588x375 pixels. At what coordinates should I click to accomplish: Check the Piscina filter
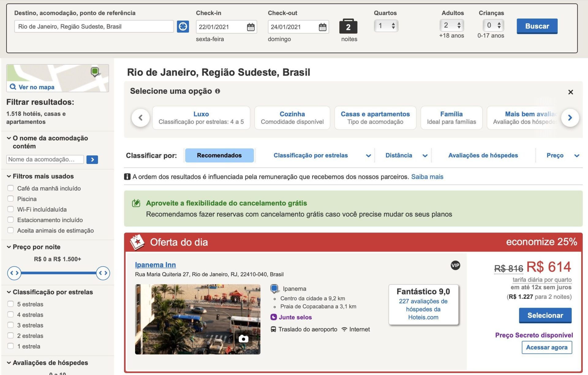tap(11, 199)
